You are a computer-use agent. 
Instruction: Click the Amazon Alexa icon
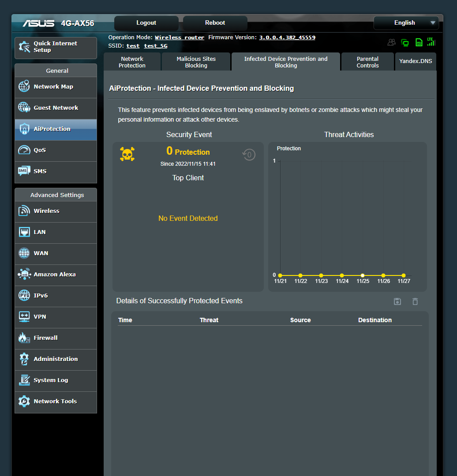(24, 274)
